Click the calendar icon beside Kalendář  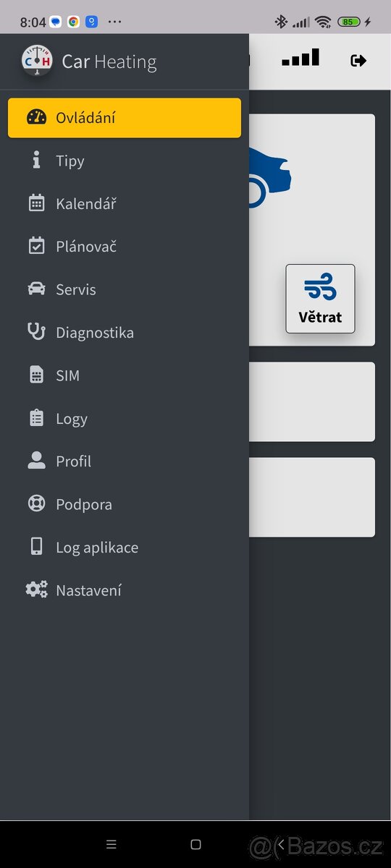tap(36, 203)
